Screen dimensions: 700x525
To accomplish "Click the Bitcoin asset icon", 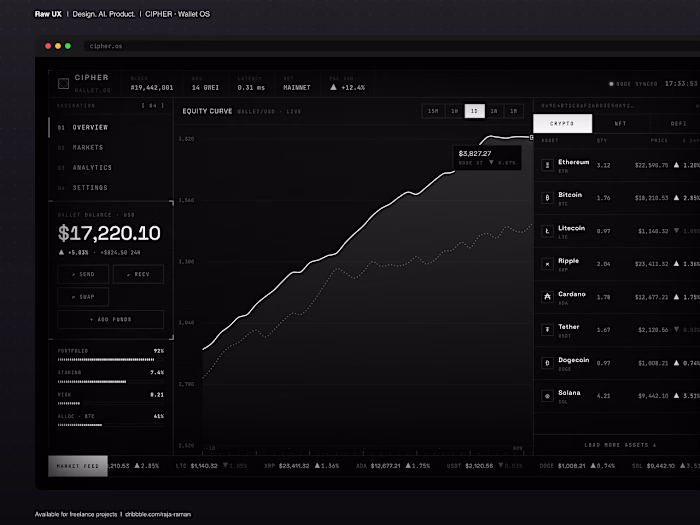I will pyautogui.click(x=547, y=198).
